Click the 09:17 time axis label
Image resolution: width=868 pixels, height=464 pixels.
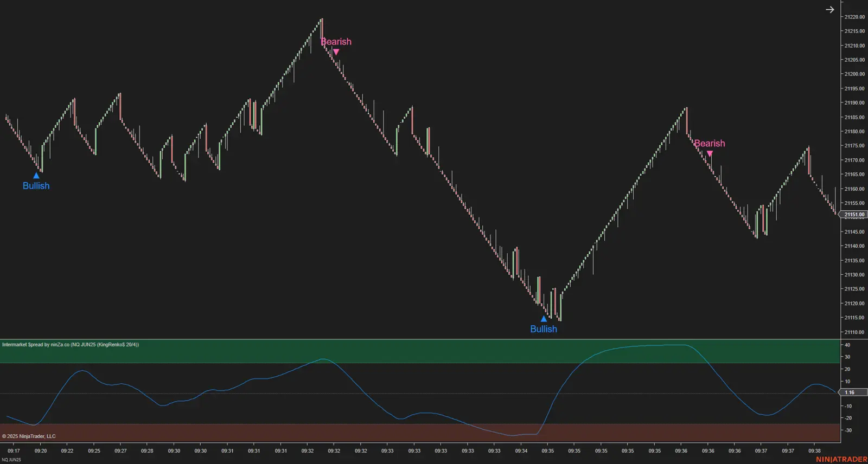[14, 451]
